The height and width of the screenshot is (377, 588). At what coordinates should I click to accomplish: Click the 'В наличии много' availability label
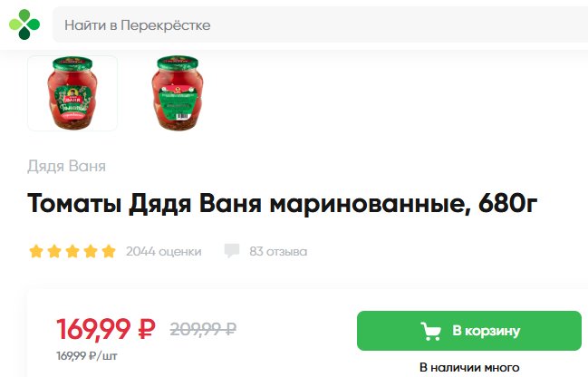tap(469, 367)
